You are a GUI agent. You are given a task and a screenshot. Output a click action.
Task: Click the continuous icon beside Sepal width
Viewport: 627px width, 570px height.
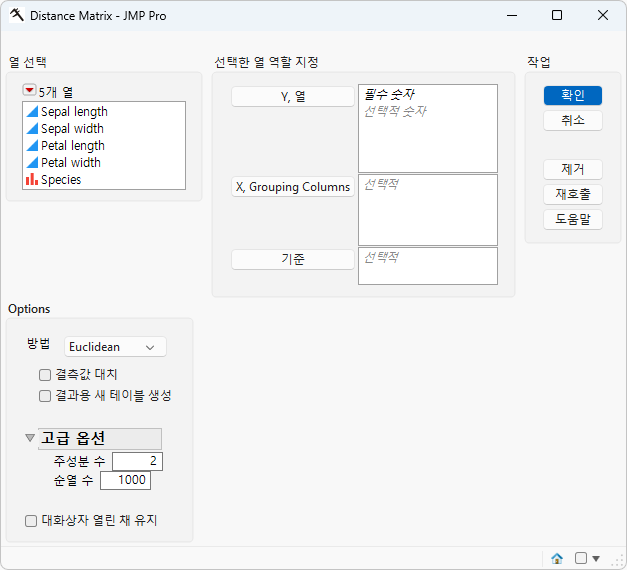click(x=32, y=128)
